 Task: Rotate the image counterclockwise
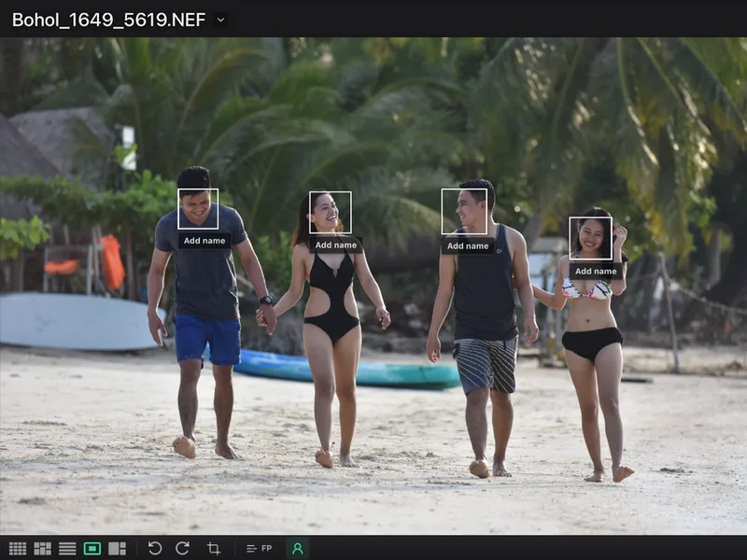pos(155,549)
